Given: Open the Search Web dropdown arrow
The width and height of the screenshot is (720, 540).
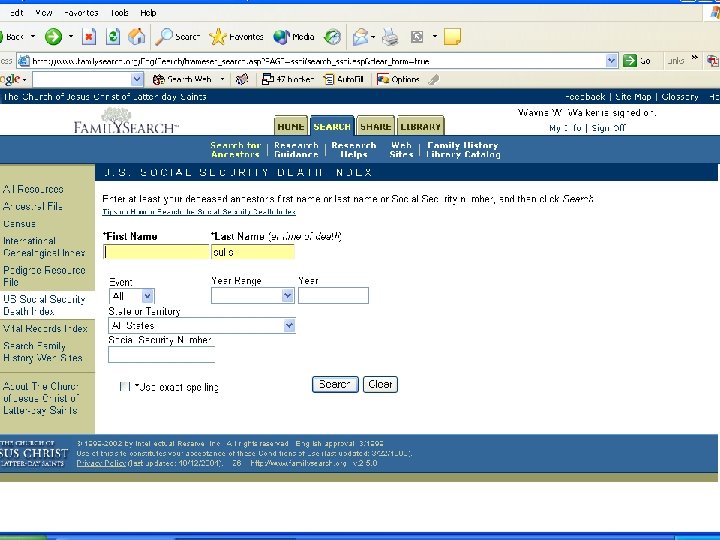Looking at the screenshot, I should pyautogui.click(x=223, y=79).
